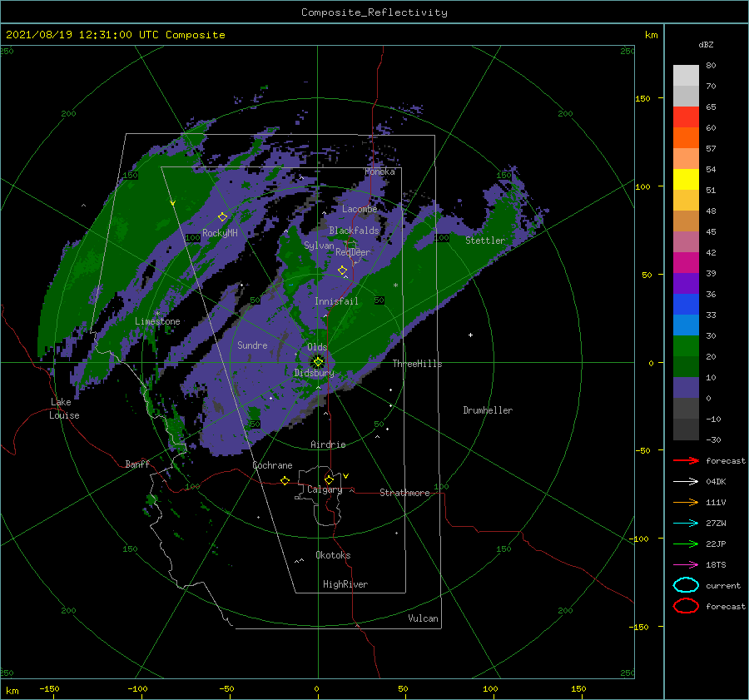Click the cyan current ellipse legend icon

tap(686, 585)
